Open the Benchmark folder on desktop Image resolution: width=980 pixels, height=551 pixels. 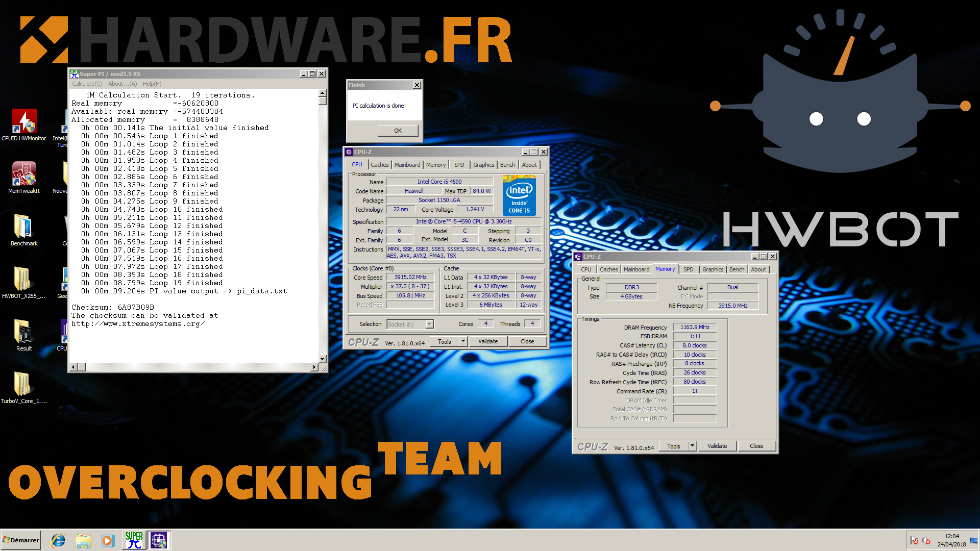24,230
